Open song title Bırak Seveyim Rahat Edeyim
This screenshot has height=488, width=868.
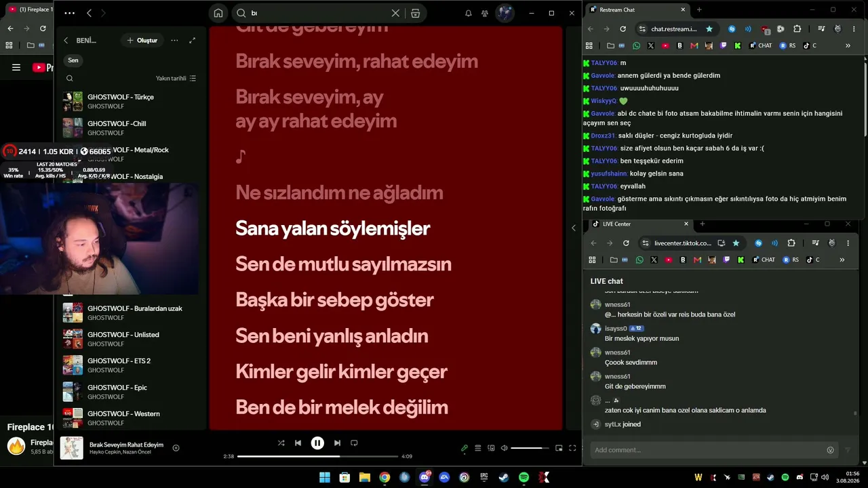[x=127, y=445]
